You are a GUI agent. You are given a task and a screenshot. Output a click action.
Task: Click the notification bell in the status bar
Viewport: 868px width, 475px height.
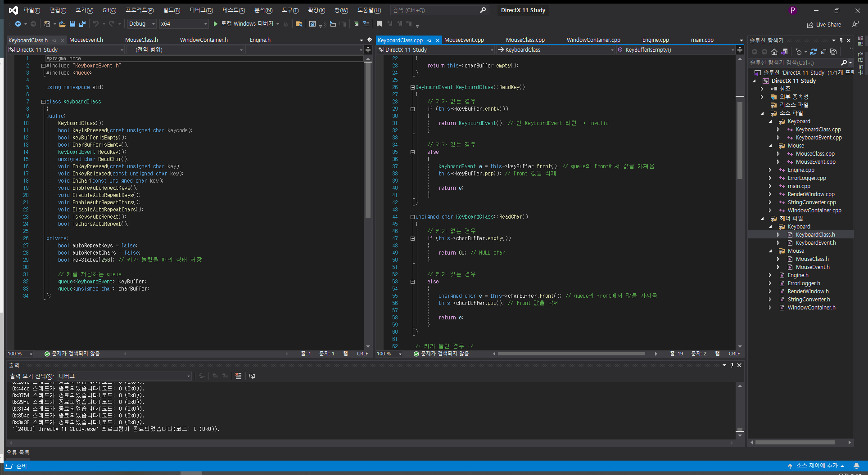click(857, 466)
